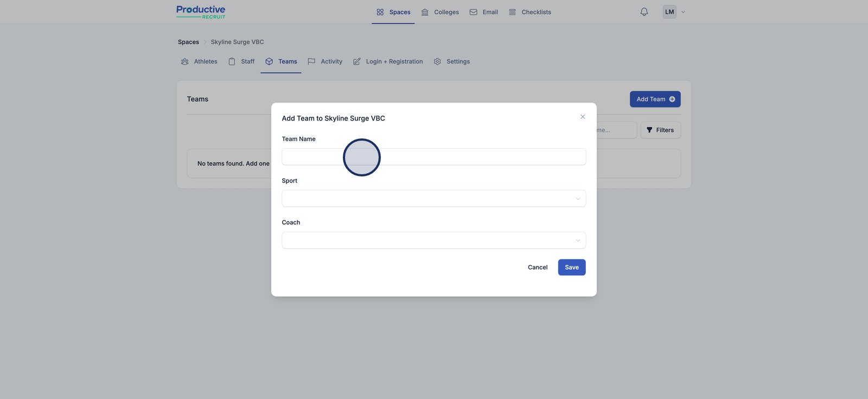
Task: Go to Colleges in top navigation
Action: [440, 12]
